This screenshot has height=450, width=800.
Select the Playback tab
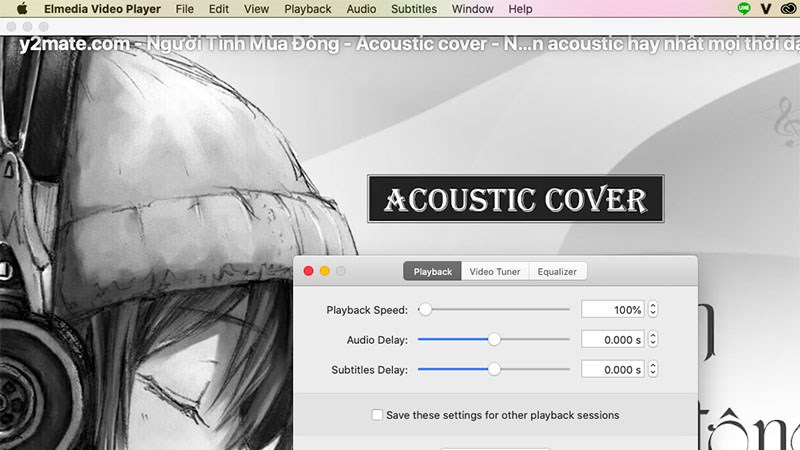coord(432,271)
